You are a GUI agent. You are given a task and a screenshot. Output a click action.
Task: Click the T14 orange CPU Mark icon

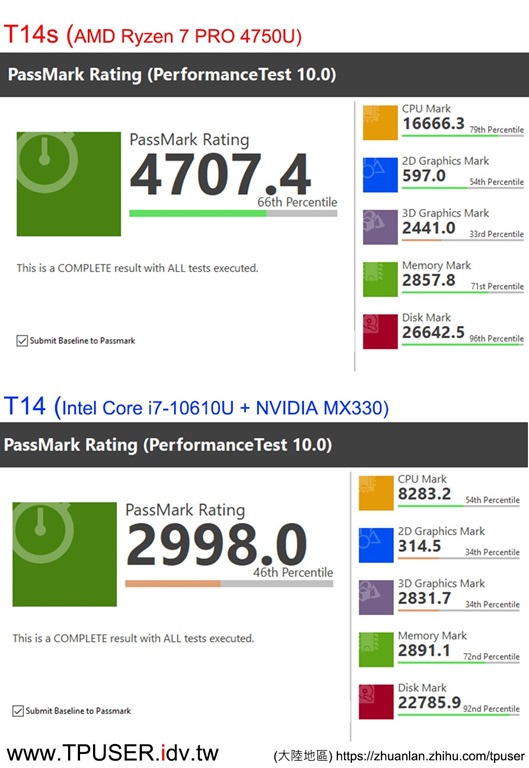click(x=376, y=493)
